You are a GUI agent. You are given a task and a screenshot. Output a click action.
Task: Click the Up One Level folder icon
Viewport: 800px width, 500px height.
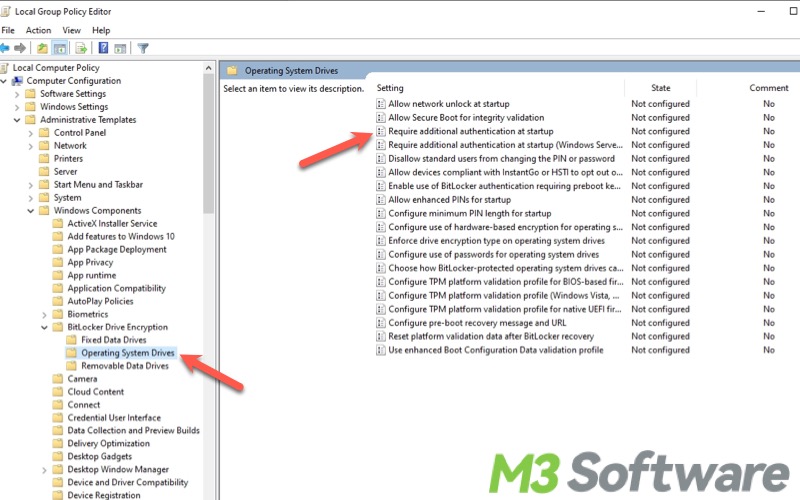point(42,47)
